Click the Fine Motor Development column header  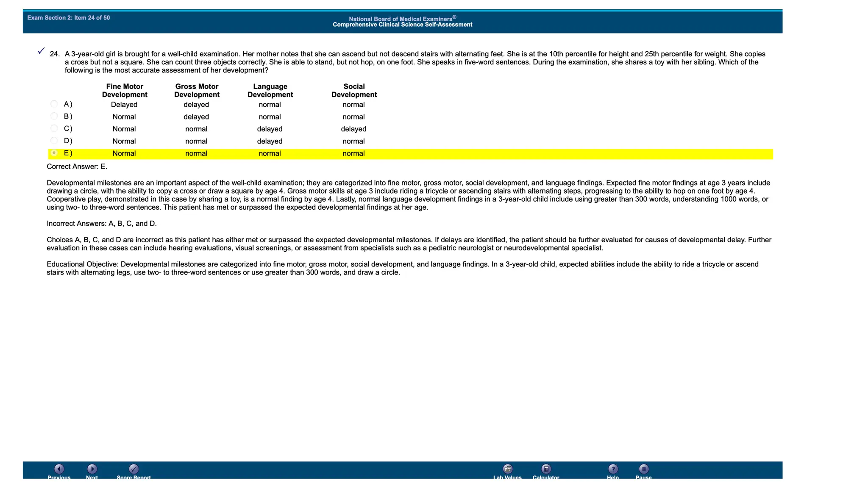(x=125, y=91)
